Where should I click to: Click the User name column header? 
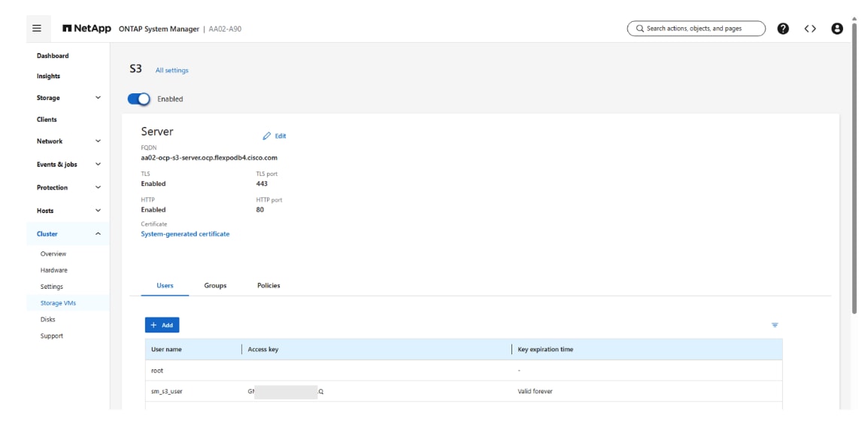pyautogui.click(x=166, y=349)
